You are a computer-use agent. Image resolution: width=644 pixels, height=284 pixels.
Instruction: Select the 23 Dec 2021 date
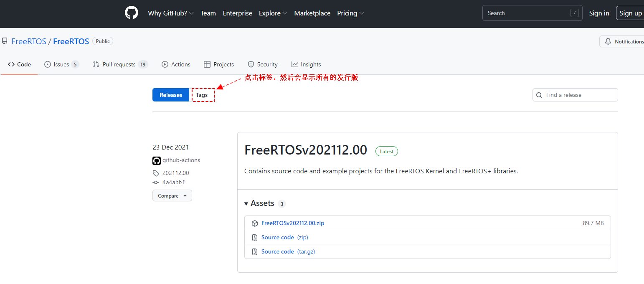(170, 147)
